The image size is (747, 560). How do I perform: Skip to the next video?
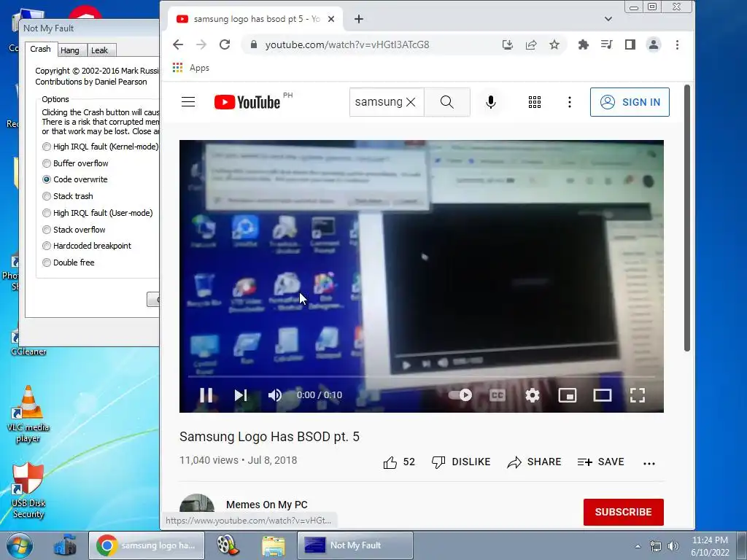[241, 394]
